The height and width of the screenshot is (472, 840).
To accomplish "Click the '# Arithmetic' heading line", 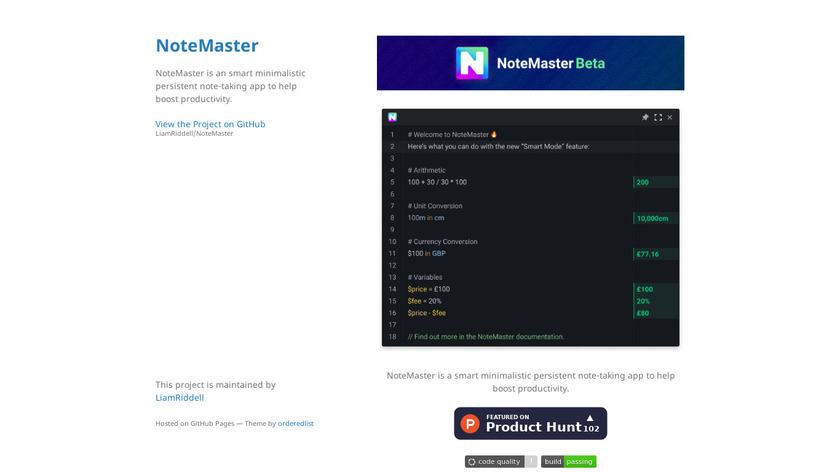I will click(426, 170).
